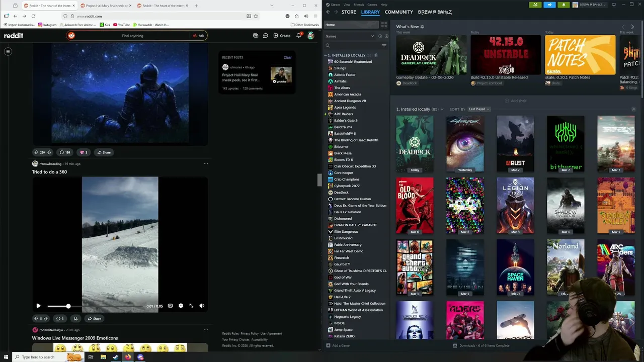This screenshot has height=362, width=644.
Task: Open Steam STORE tab
Action: click(349, 12)
